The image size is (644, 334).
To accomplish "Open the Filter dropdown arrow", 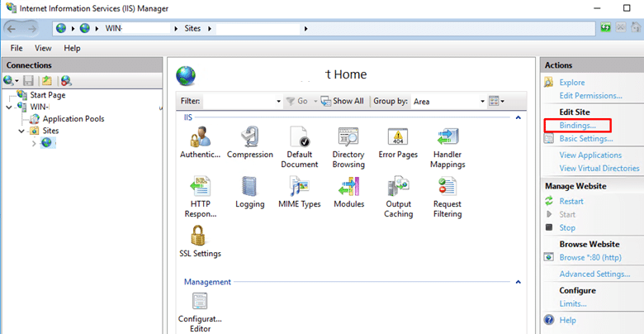I will (278, 101).
